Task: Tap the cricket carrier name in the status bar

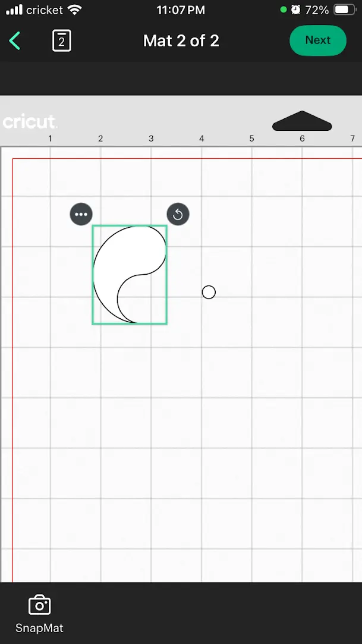Action: click(45, 10)
